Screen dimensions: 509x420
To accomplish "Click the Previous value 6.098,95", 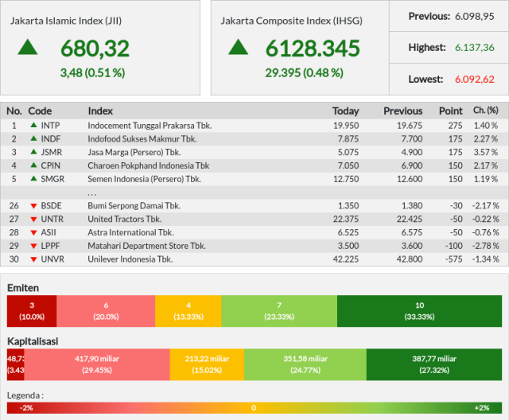I will (475, 16).
